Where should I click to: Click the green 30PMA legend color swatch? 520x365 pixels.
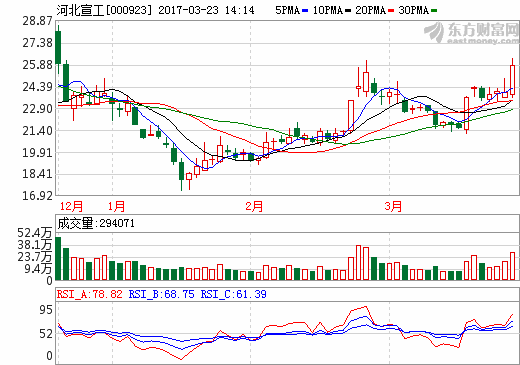coord(434,11)
